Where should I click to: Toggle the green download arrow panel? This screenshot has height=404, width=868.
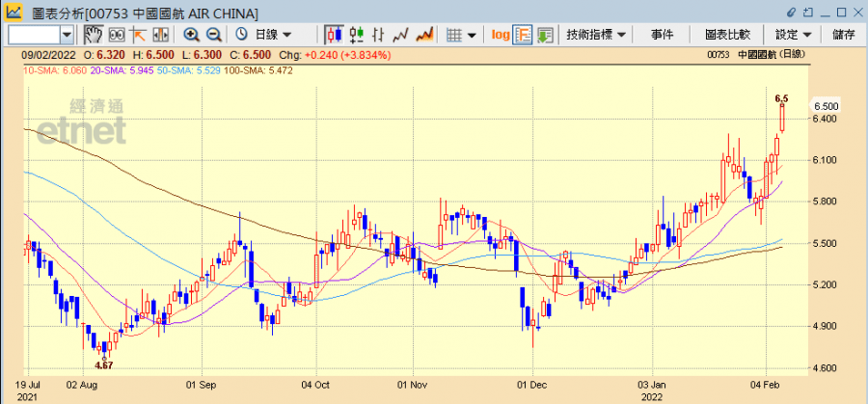tap(545, 35)
